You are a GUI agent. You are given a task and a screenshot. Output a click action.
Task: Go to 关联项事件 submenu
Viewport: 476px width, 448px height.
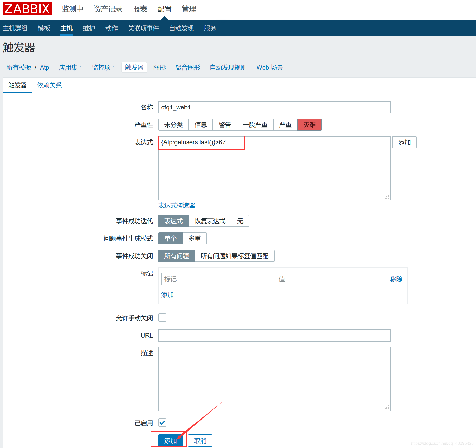click(143, 28)
